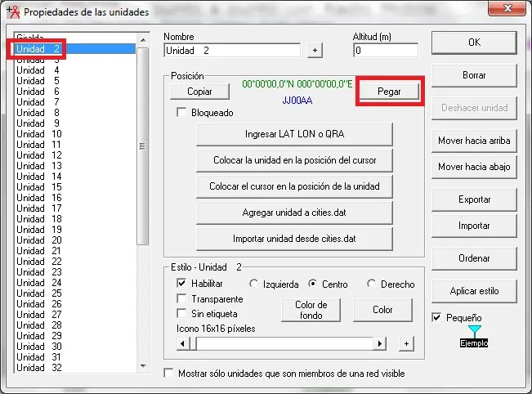Click Mover hacia arriba button
This screenshot has width=532, height=394.
474,140
